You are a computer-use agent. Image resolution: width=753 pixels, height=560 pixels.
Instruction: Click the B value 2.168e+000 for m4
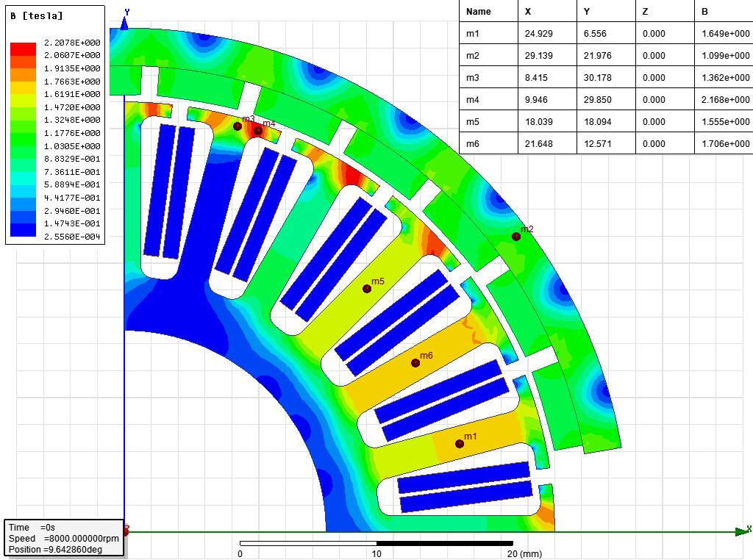(x=725, y=100)
